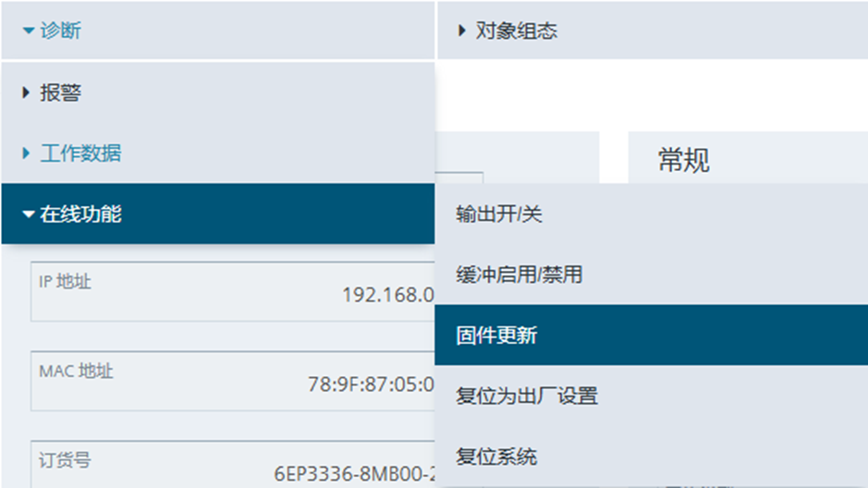Choose 输出开/关 from the submenu
Image resolution: width=868 pixels, height=488 pixels.
pos(499,214)
